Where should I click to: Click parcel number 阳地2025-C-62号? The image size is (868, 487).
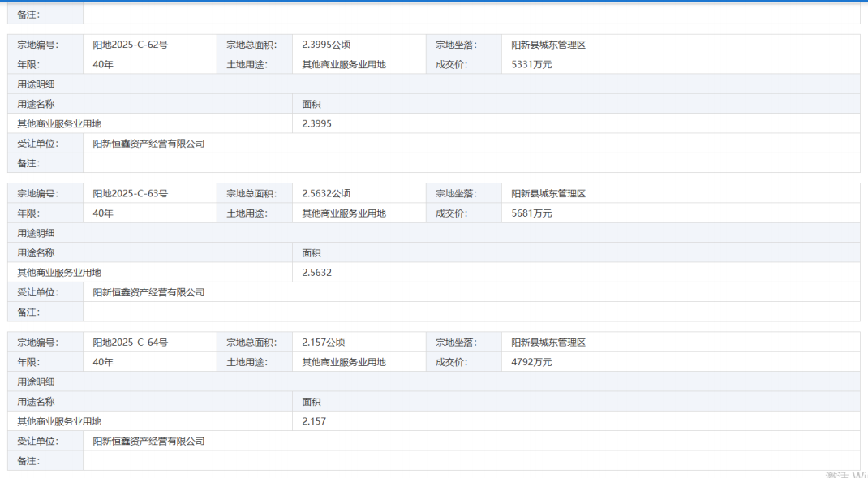point(131,45)
